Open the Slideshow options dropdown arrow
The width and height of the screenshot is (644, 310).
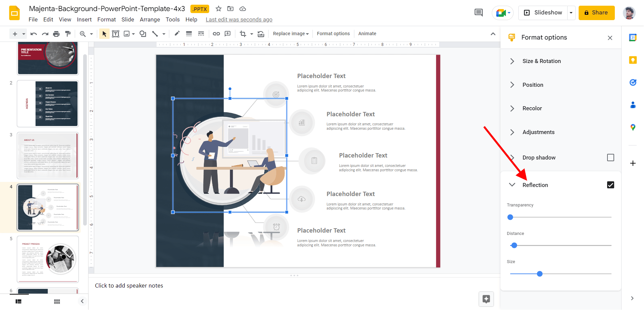tap(571, 13)
